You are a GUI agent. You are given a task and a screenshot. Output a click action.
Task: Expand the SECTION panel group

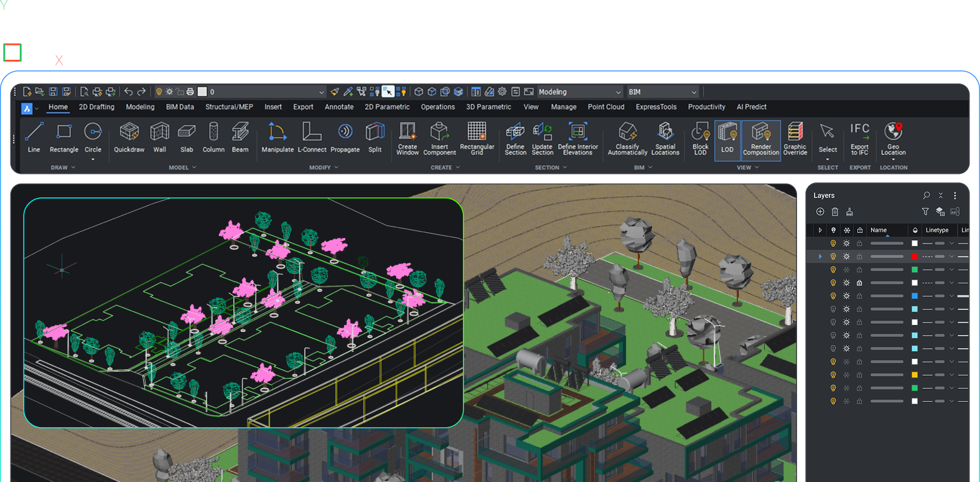pos(551,168)
